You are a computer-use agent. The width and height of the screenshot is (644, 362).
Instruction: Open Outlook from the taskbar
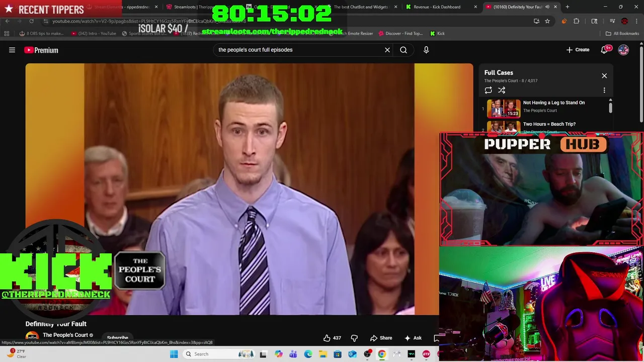pos(352,354)
